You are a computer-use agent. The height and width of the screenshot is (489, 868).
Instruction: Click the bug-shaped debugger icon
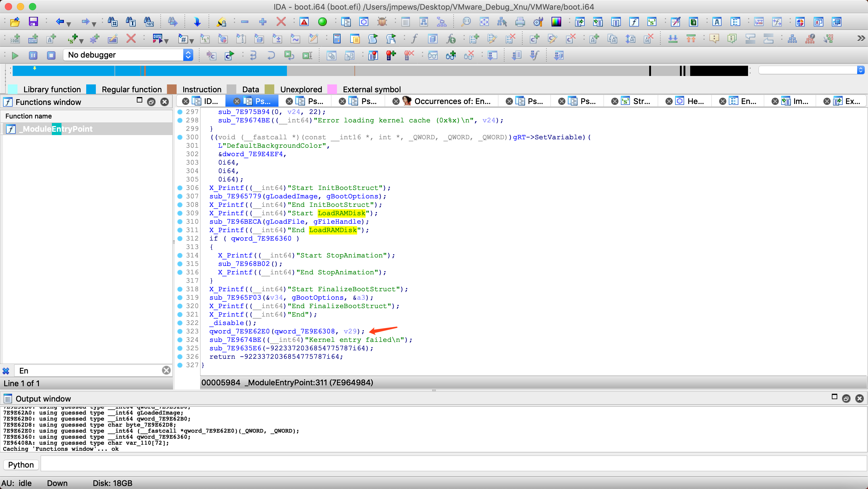(x=382, y=22)
